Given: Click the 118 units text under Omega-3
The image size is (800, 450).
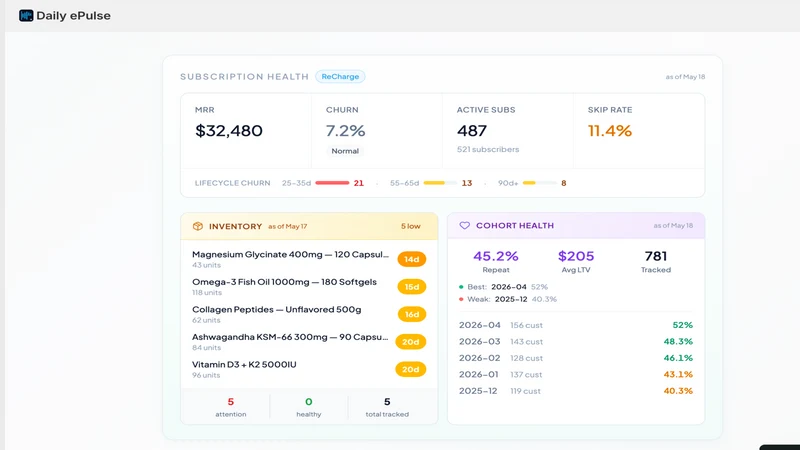Looking at the screenshot, I should coord(207,293).
